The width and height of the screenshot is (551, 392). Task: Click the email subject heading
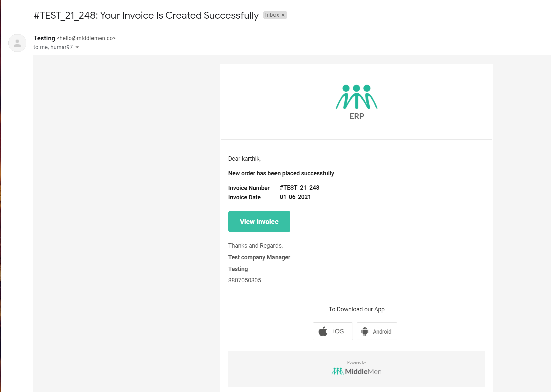(x=146, y=15)
